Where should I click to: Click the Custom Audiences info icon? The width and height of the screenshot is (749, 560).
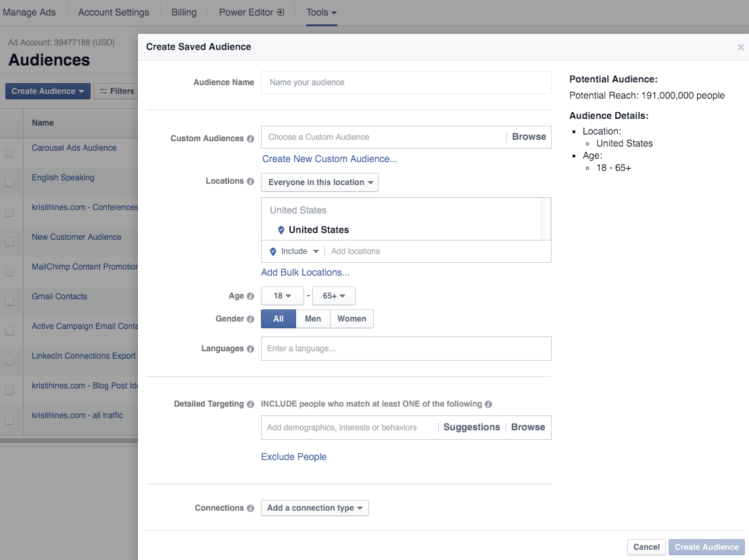click(x=251, y=138)
